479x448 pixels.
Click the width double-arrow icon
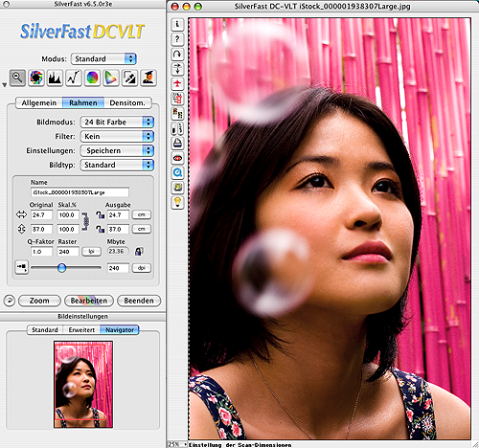[x=21, y=214]
